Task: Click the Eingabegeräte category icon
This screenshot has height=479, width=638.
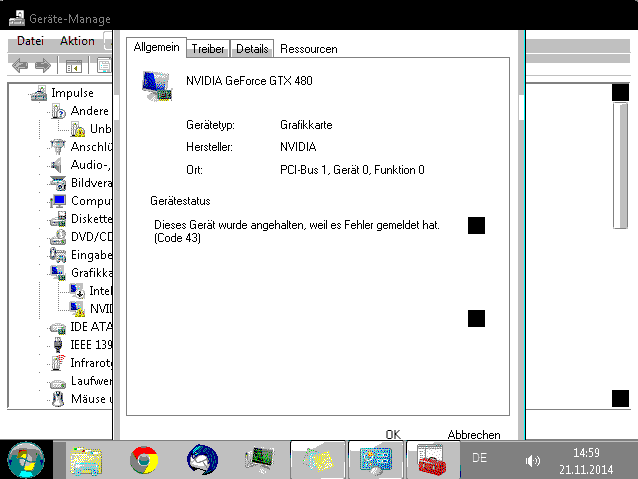Action: click(58, 255)
